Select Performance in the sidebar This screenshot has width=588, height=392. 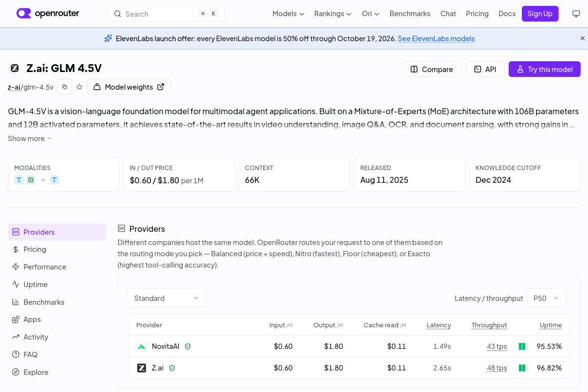[x=57, y=267]
